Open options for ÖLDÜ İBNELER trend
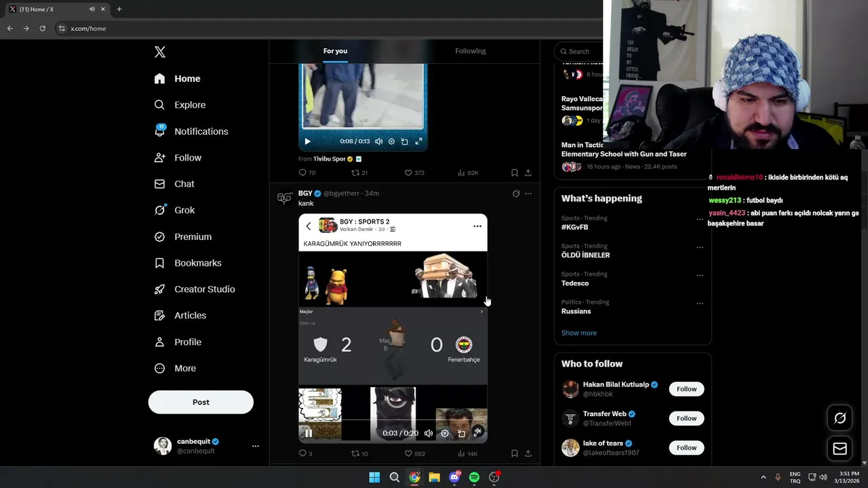This screenshot has width=868, height=488. [700, 247]
